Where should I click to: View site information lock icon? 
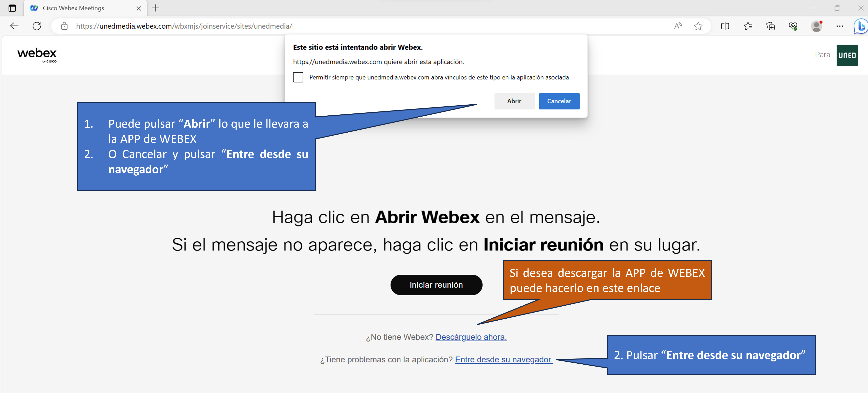[64, 26]
